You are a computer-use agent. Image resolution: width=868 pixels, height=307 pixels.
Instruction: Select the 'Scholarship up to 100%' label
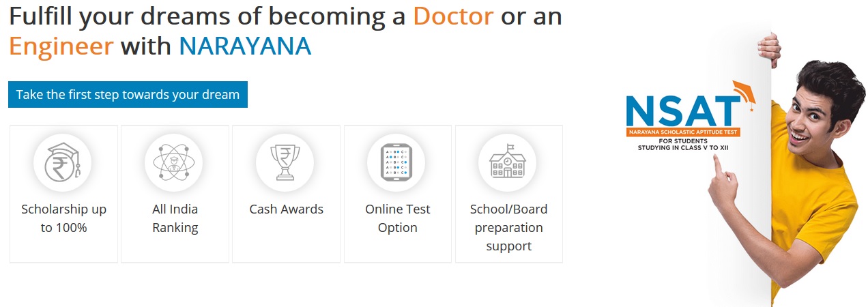pyautogui.click(x=63, y=218)
